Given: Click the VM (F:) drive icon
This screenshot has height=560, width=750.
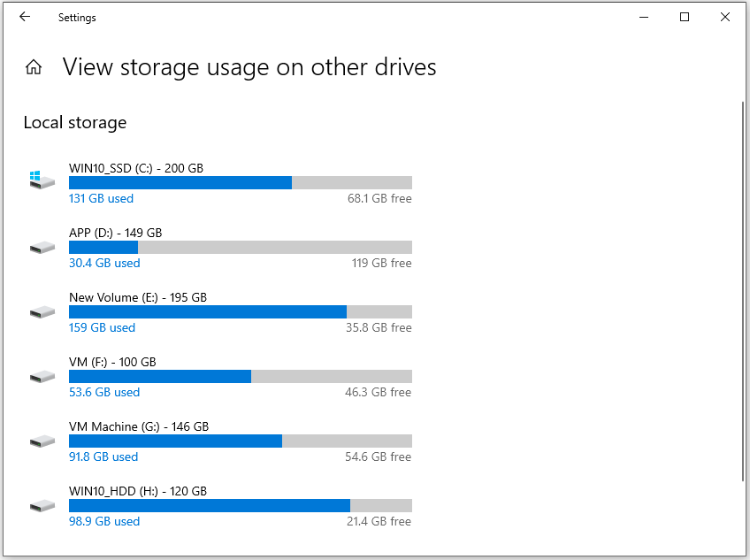Looking at the screenshot, I should pos(42,376).
